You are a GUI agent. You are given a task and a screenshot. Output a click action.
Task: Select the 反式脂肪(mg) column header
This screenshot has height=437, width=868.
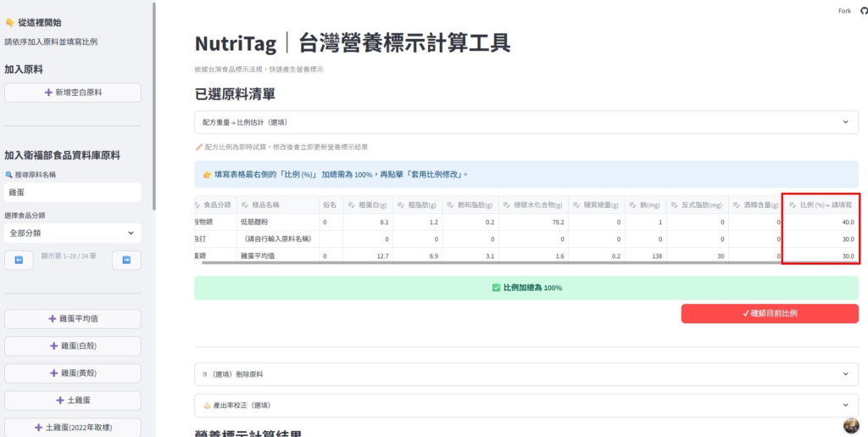click(x=698, y=205)
